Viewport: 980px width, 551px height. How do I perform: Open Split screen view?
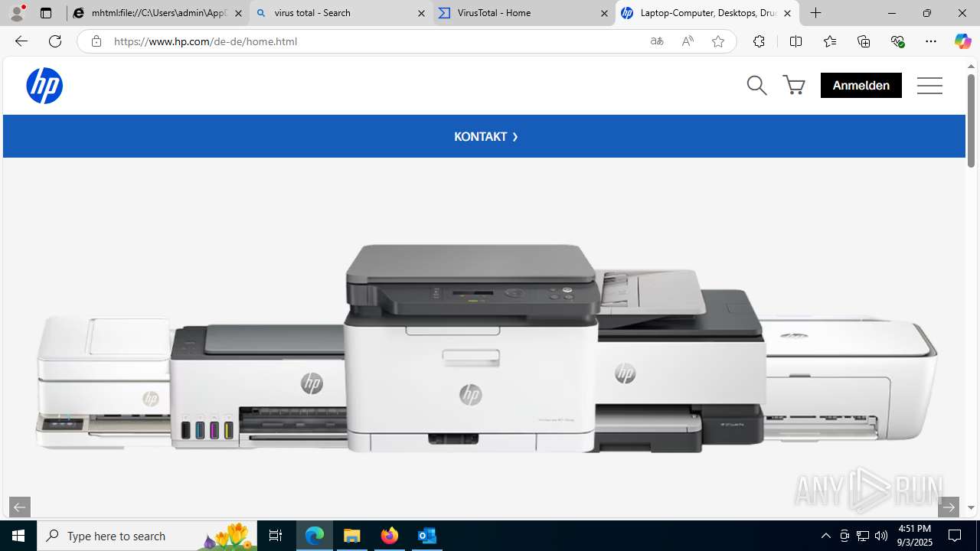795,41
